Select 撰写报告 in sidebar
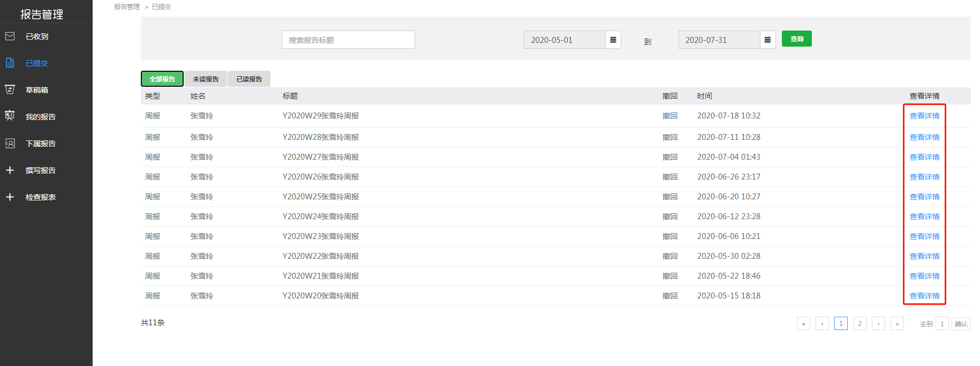 pos(41,170)
